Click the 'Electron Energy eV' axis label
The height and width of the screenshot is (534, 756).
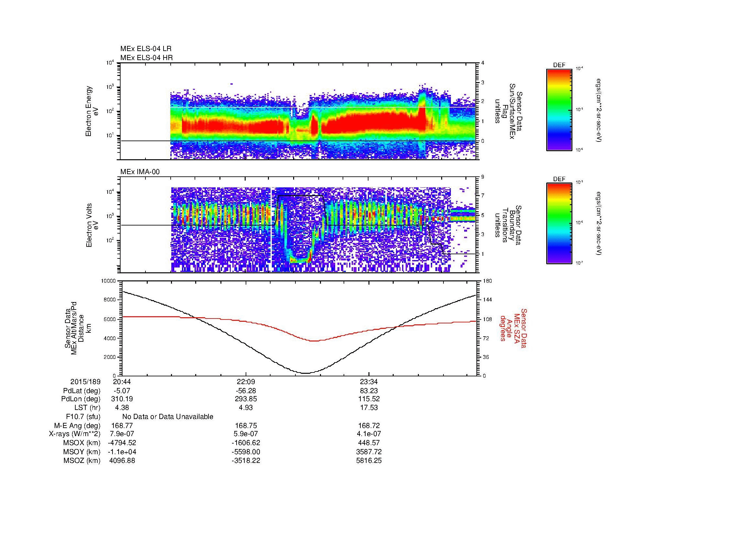[92, 111]
